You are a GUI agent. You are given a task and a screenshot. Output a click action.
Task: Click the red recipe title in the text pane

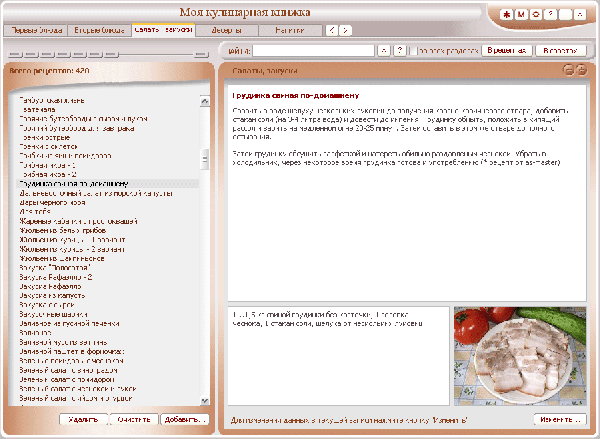(296, 95)
